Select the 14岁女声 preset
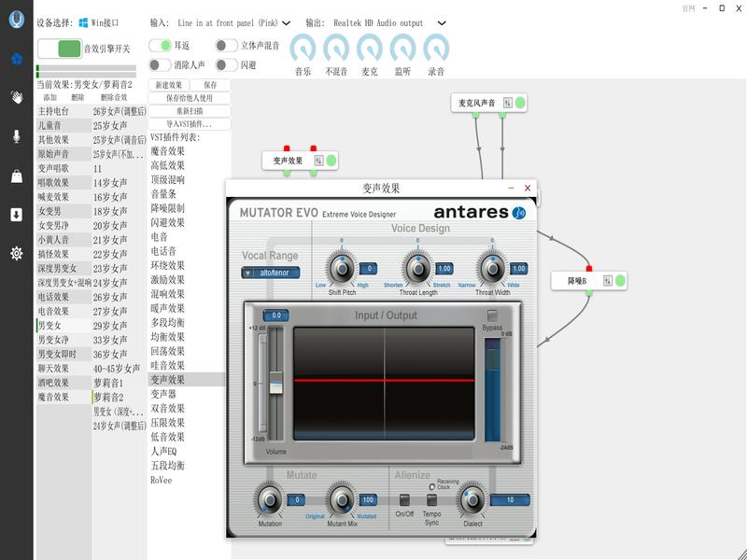This screenshot has width=747, height=560. [120, 183]
